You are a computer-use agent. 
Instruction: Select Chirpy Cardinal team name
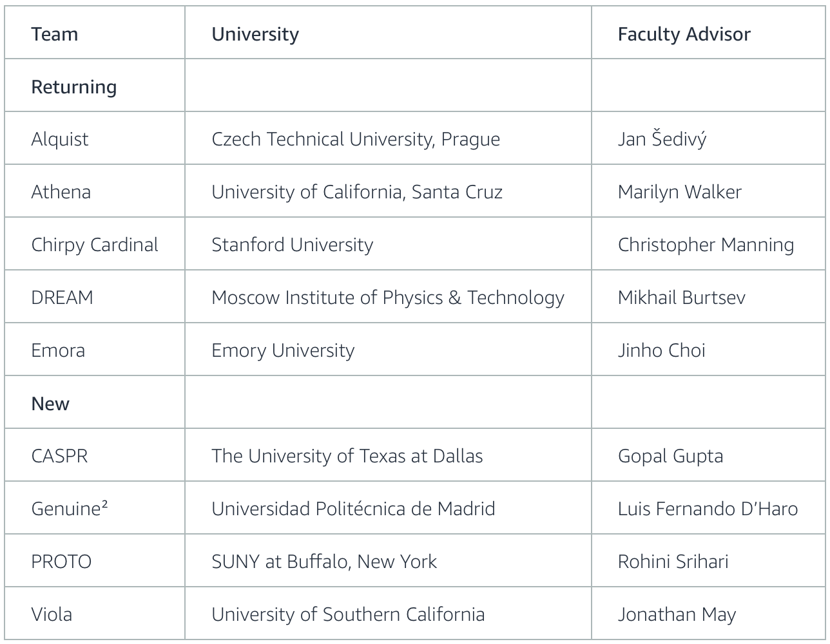point(95,245)
